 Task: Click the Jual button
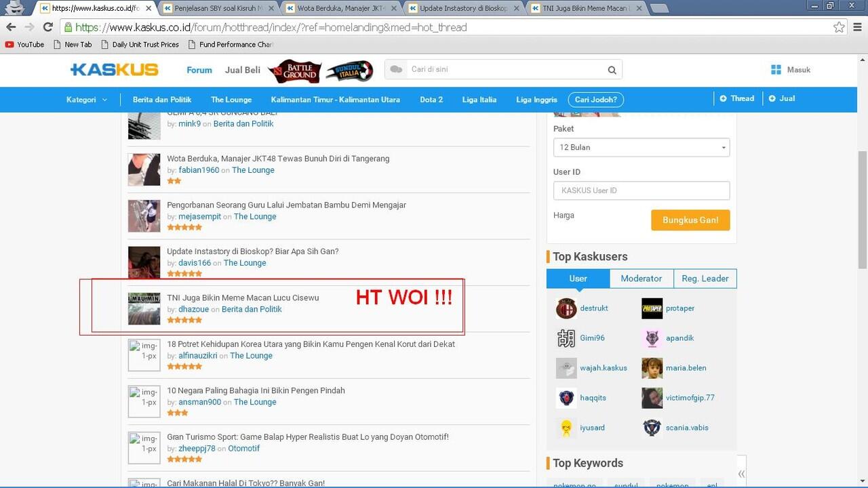coord(782,98)
